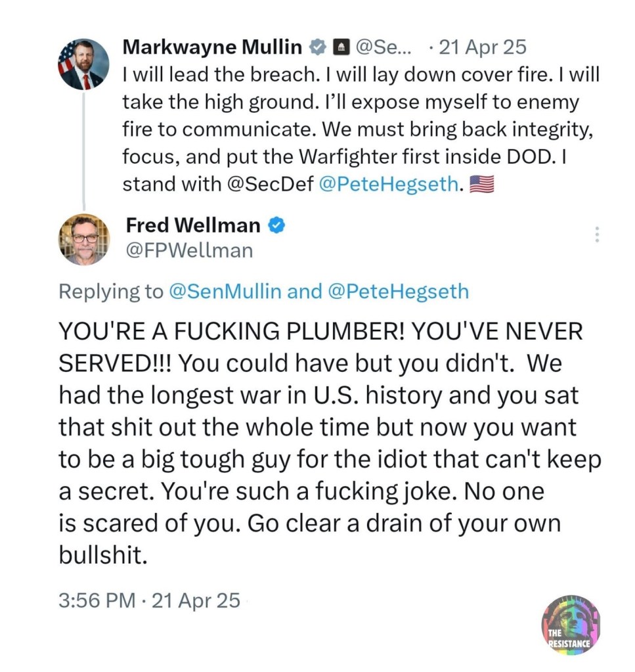Open the Markwayne Mullin display name
Viewport: 635px width, 672px height.
[x=213, y=47]
